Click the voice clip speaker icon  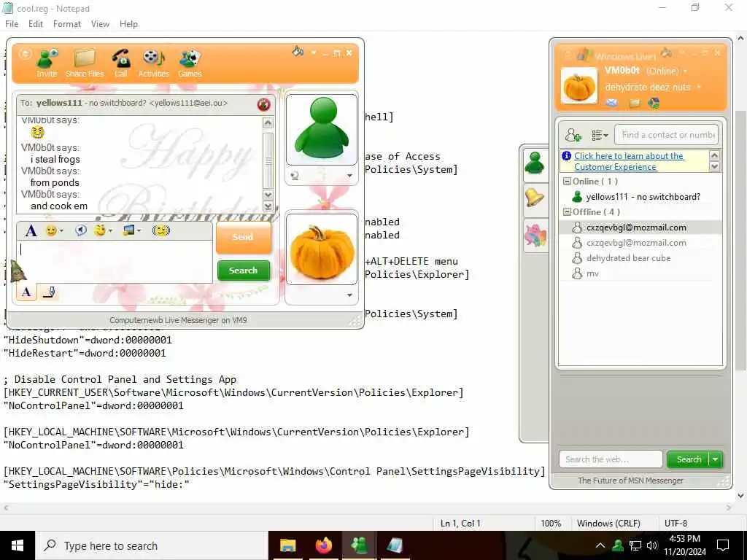(x=81, y=231)
